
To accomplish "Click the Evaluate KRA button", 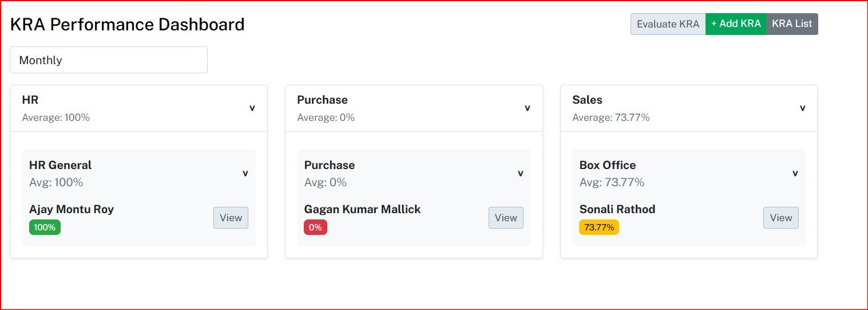I will click(x=668, y=24).
